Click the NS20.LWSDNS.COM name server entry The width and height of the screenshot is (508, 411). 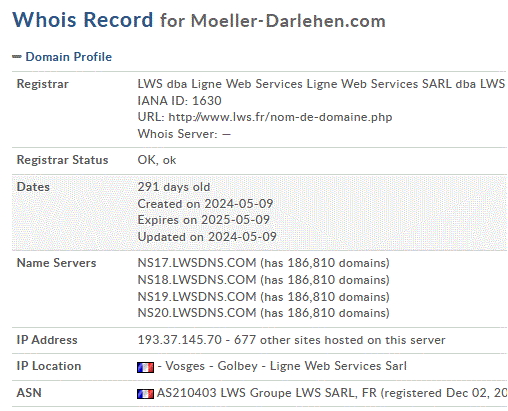[197, 313]
